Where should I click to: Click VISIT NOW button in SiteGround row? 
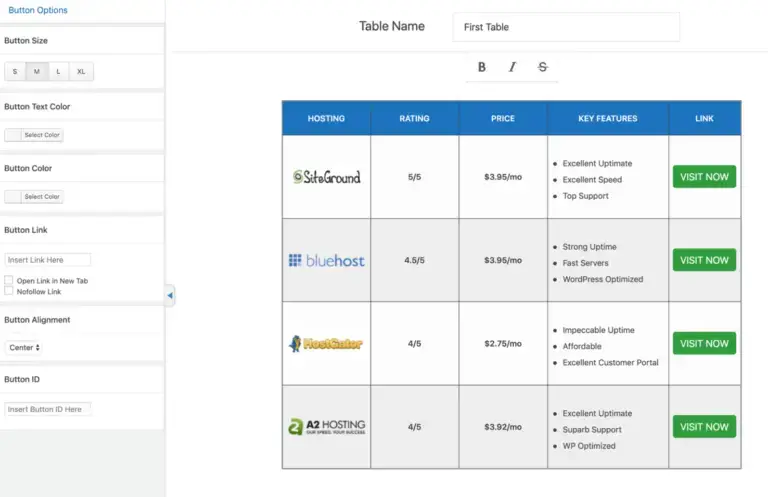point(704,177)
